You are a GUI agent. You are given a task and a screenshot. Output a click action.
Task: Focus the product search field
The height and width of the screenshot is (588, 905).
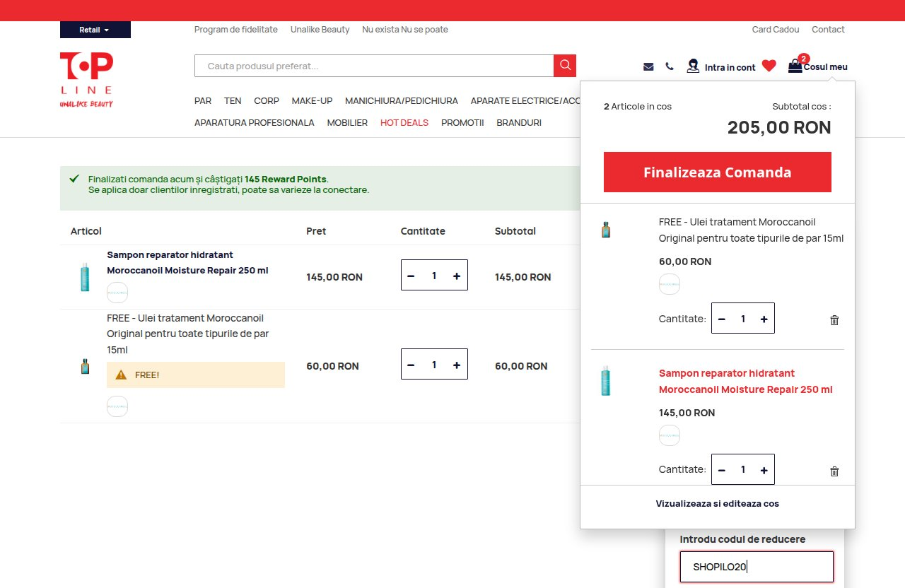[374, 65]
